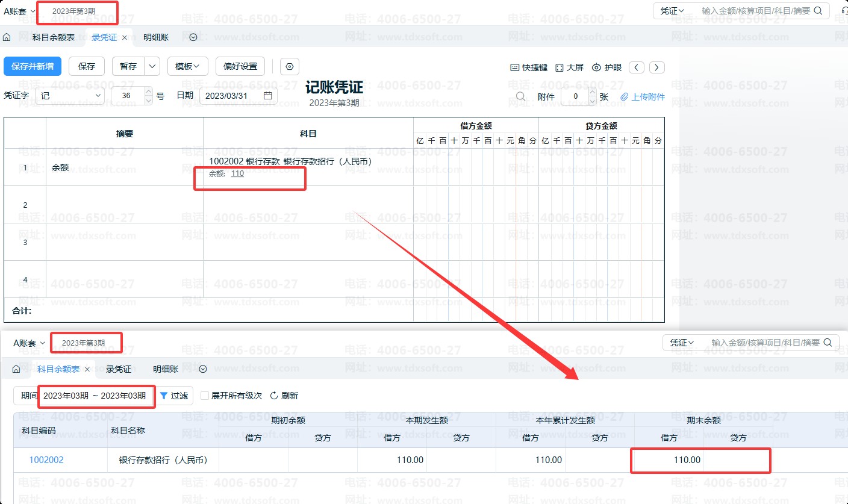The width and height of the screenshot is (848, 504).
Task: Go to next voucher arrow
Action: coord(657,67)
